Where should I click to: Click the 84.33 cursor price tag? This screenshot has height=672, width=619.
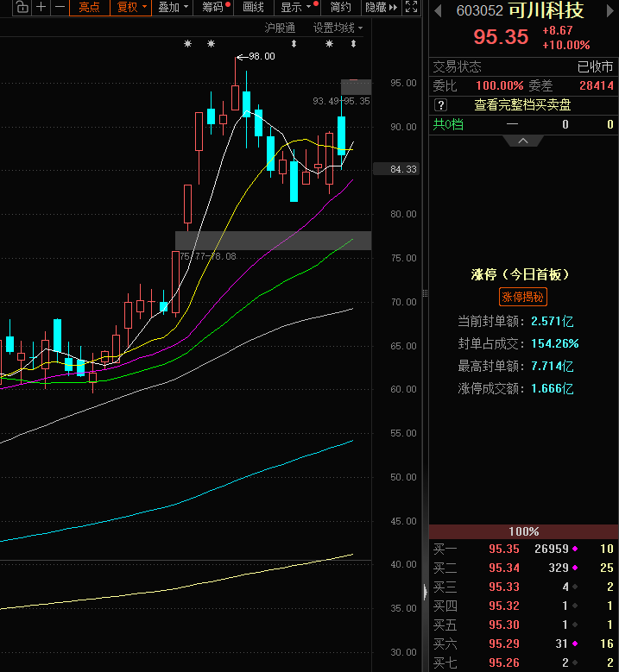pyautogui.click(x=396, y=169)
